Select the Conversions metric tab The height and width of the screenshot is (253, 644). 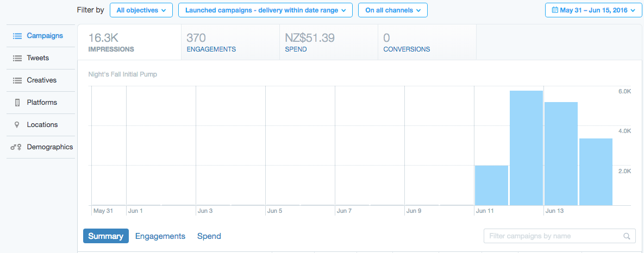(x=427, y=42)
